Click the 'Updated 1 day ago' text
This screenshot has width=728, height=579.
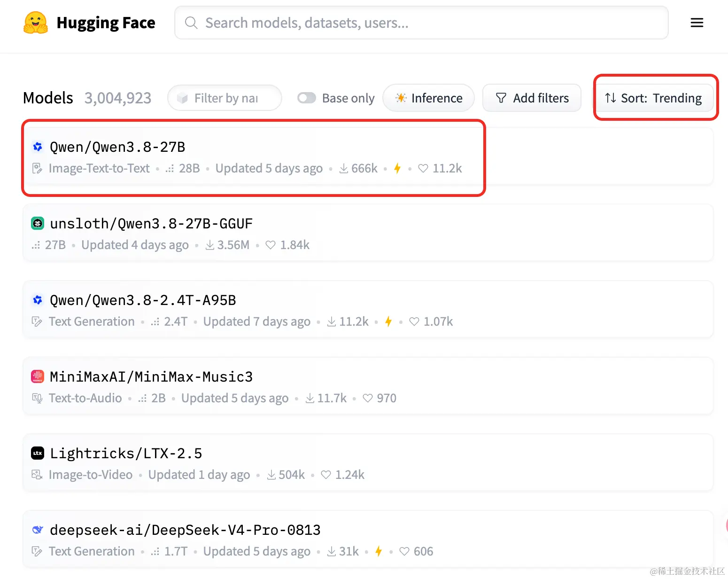(199, 475)
